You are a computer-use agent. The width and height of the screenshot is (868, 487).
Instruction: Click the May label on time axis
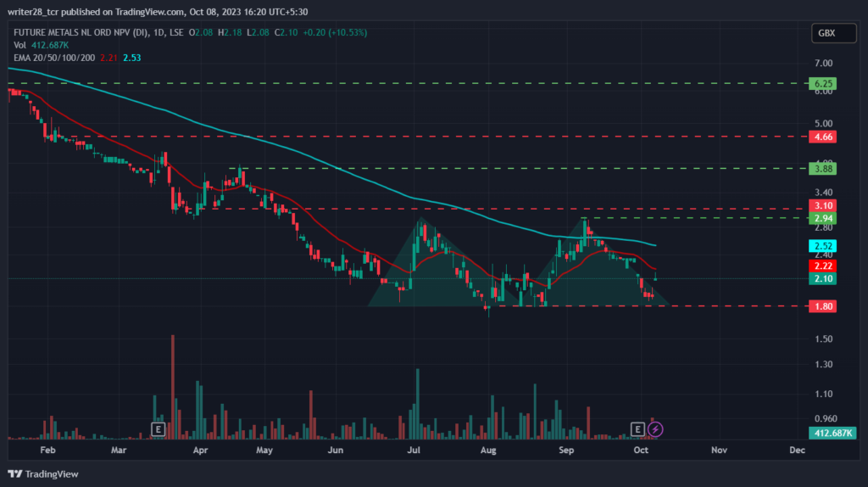(x=264, y=450)
